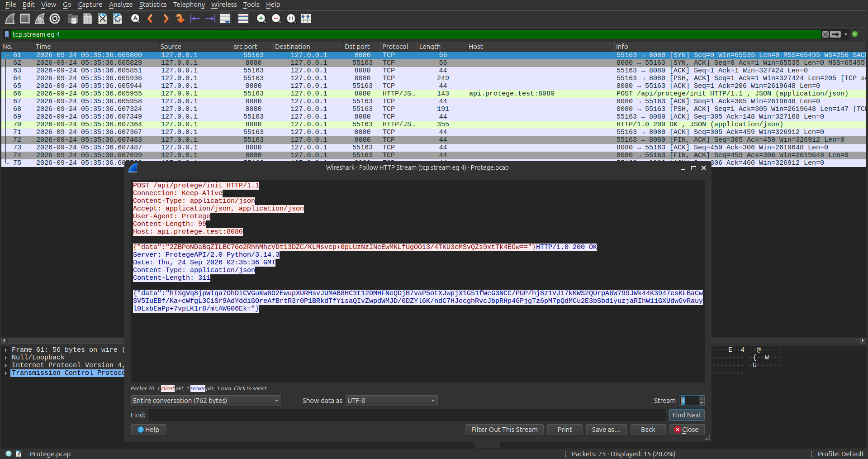868x459 pixels.
Task: Reload the capture file icon
Action: (118, 19)
